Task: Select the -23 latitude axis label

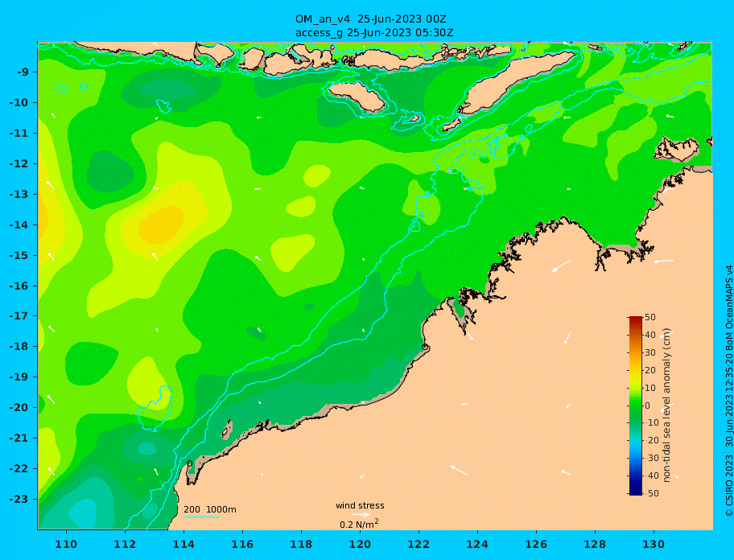Action: 19,499
